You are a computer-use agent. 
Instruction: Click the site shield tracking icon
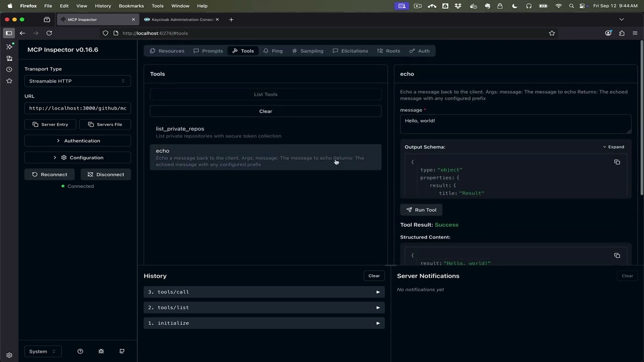[105, 33]
